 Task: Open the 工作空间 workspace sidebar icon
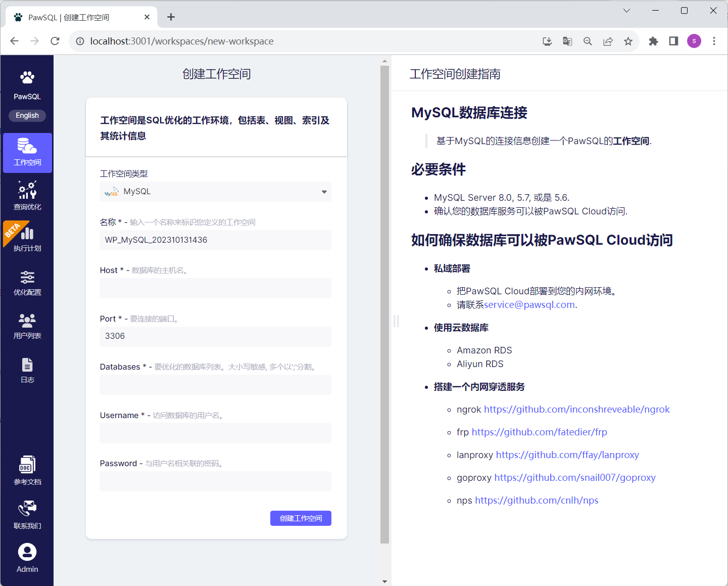[27, 152]
